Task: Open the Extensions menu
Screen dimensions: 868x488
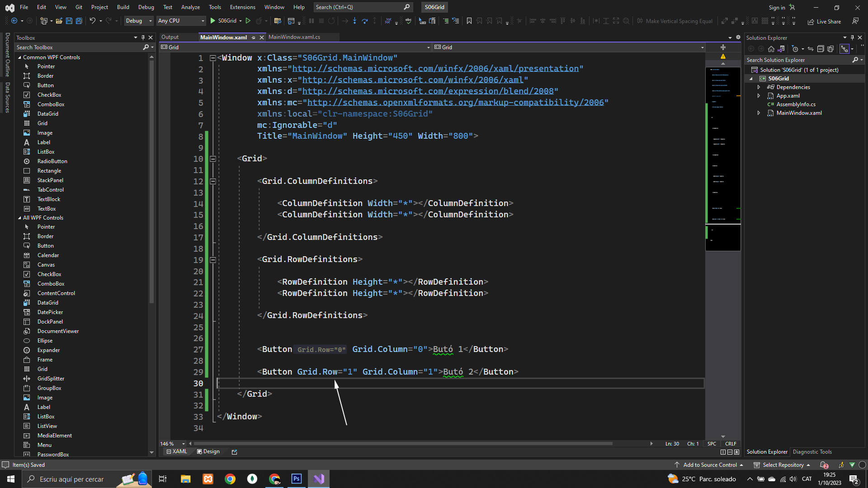Action: 242,7
